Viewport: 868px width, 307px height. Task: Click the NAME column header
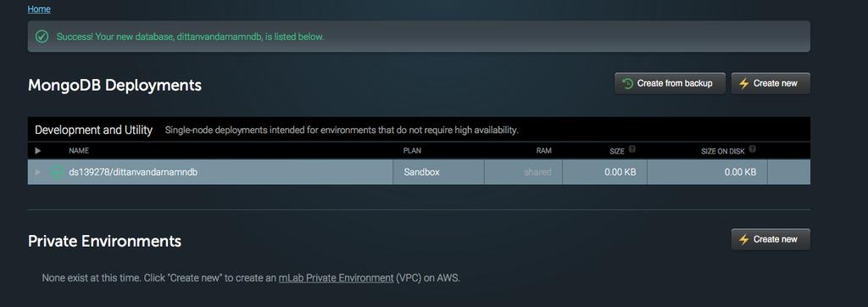[x=79, y=151]
